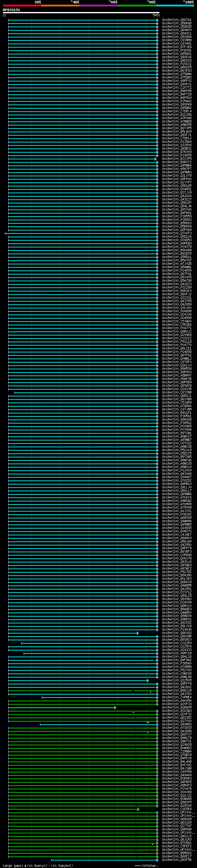Viewport: 197px width, 868px height.
Task: Click the UniRef100_A7UGI6 label
Action: click(x=177, y=497)
